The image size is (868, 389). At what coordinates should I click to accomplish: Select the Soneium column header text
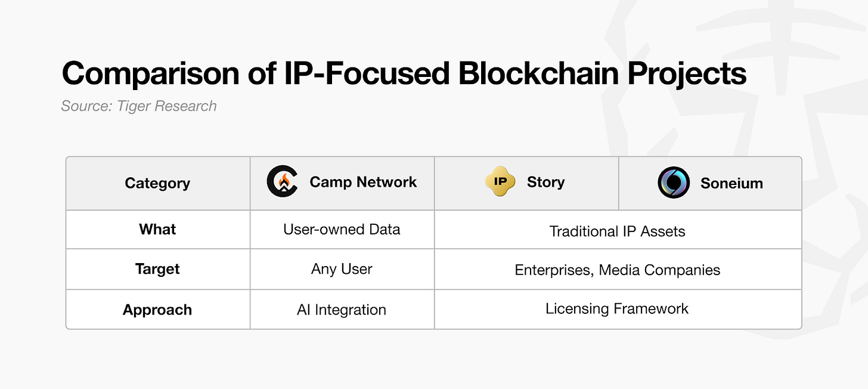point(731,183)
